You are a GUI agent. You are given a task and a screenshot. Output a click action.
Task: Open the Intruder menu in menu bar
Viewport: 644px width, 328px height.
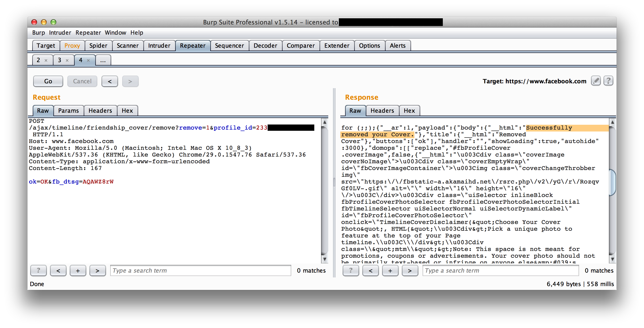(60, 33)
